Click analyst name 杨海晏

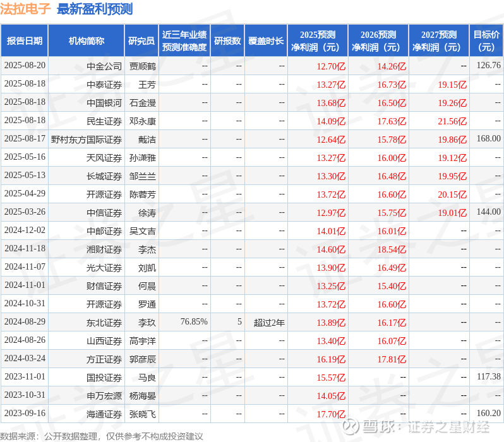click(142, 396)
